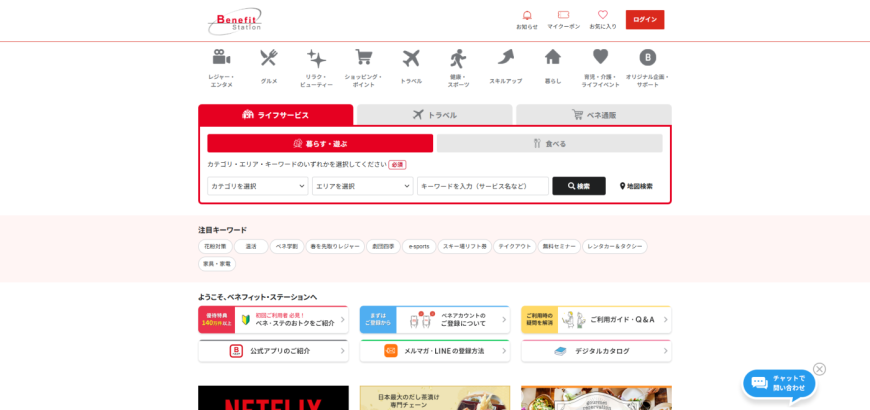The image size is (870, 410).
Task: Focus the キーワードを入力 search field
Action: (x=483, y=186)
